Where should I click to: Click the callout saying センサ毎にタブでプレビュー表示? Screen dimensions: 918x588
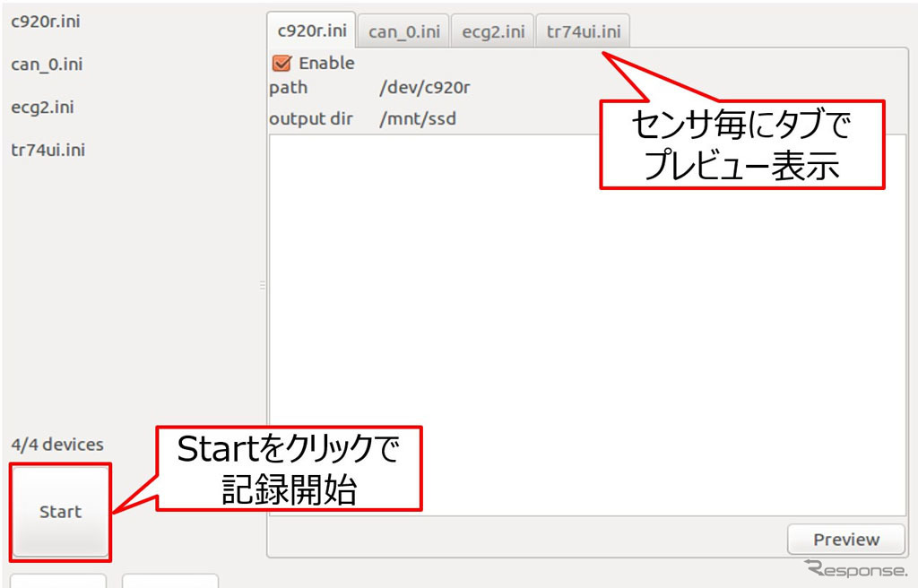pyautogui.click(x=741, y=144)
